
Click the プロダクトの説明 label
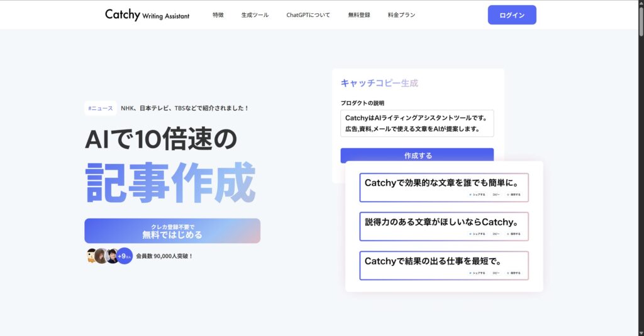[362, 103]
